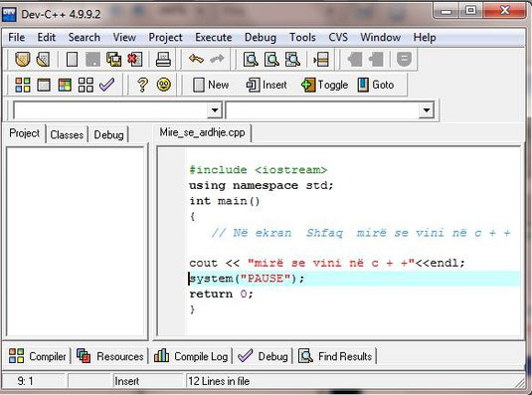Image resolution: width=532 pixels, height=395 pixels.
Task: Switch to the Classes side tab
Action: [67, 134]
